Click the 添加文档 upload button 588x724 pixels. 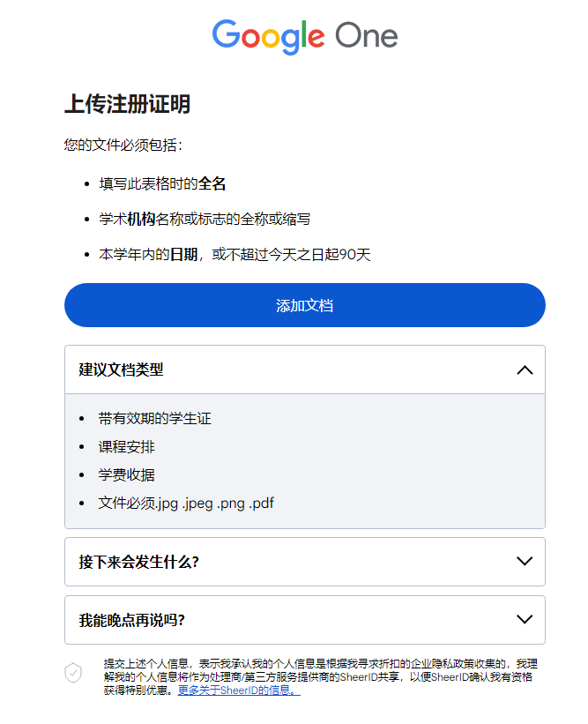tap(305, 305)
